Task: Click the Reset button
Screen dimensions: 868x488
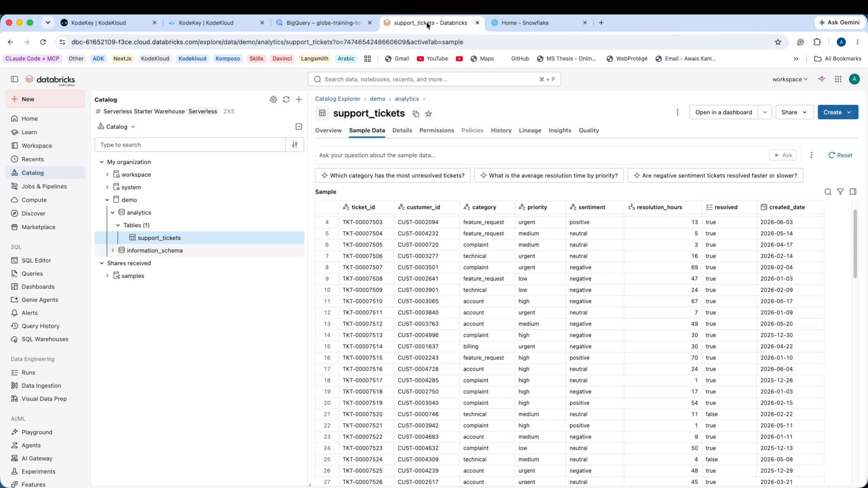Action: coord(840,155)
